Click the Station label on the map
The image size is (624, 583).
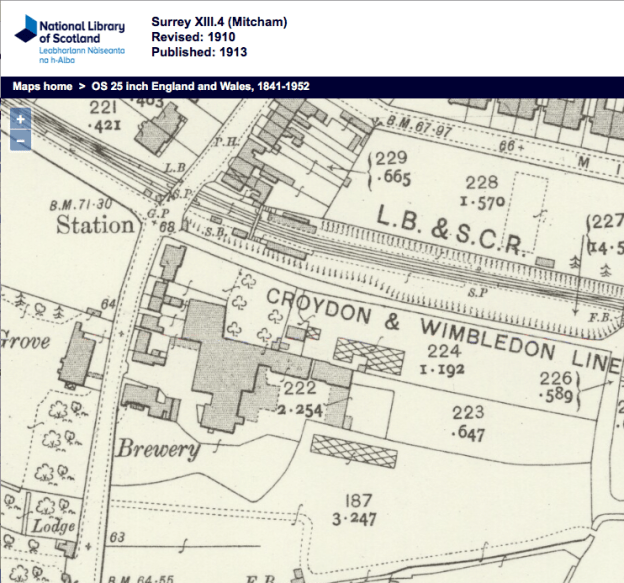point(94,225)
